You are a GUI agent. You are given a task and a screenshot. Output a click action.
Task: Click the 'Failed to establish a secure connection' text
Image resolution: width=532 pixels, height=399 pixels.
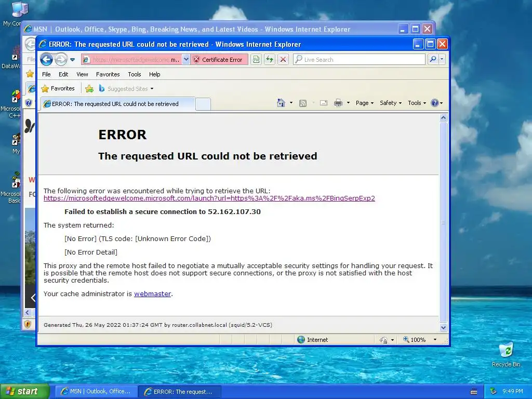(x=163, y=212)
